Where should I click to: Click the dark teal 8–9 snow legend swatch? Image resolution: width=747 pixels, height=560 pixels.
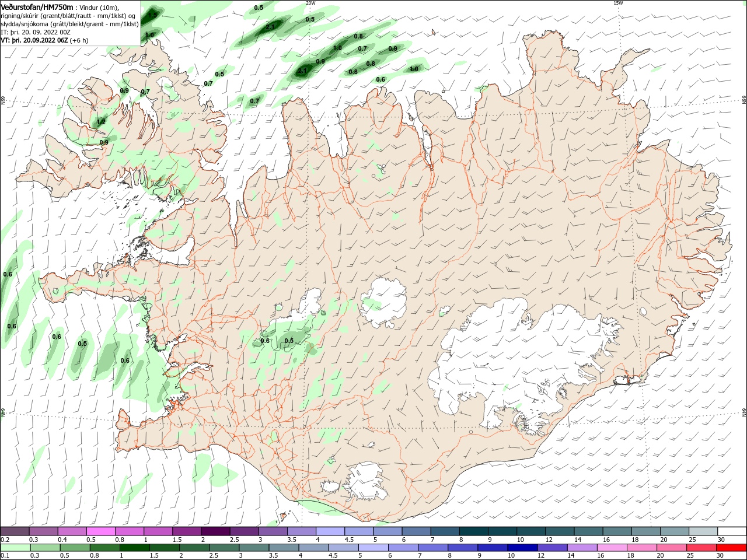click(x=473, y=531)
